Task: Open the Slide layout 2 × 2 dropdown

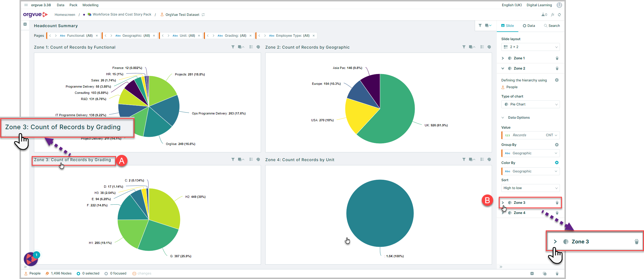Action: click(x=530, y=47)
